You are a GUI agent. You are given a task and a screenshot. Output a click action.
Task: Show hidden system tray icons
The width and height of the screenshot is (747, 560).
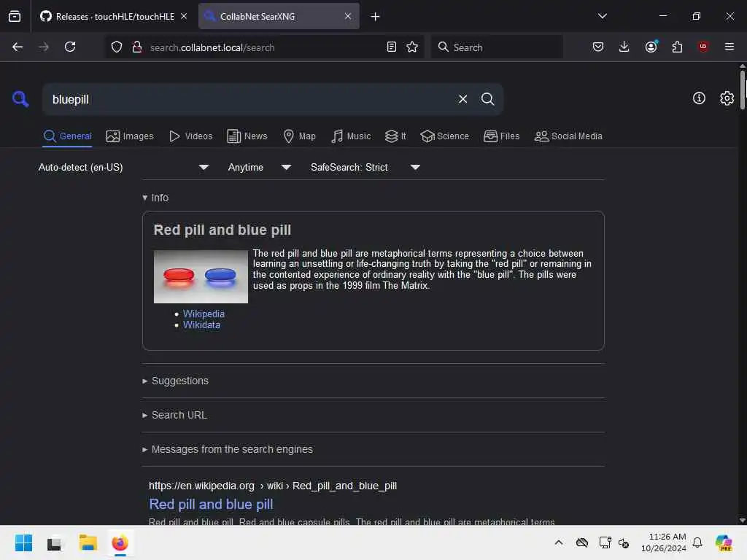point(559,542)
